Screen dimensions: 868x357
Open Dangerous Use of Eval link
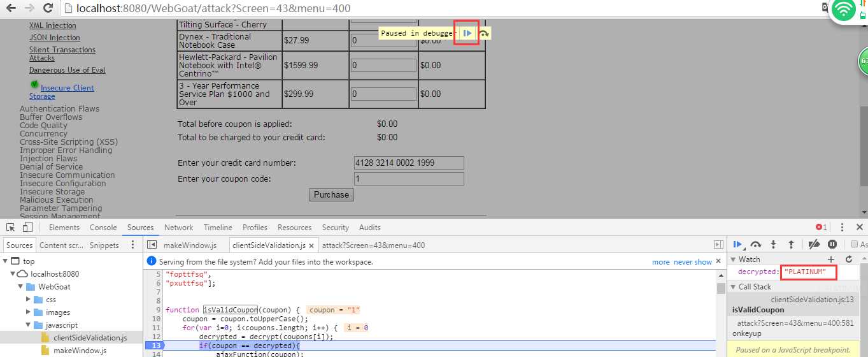pos(68,70)
